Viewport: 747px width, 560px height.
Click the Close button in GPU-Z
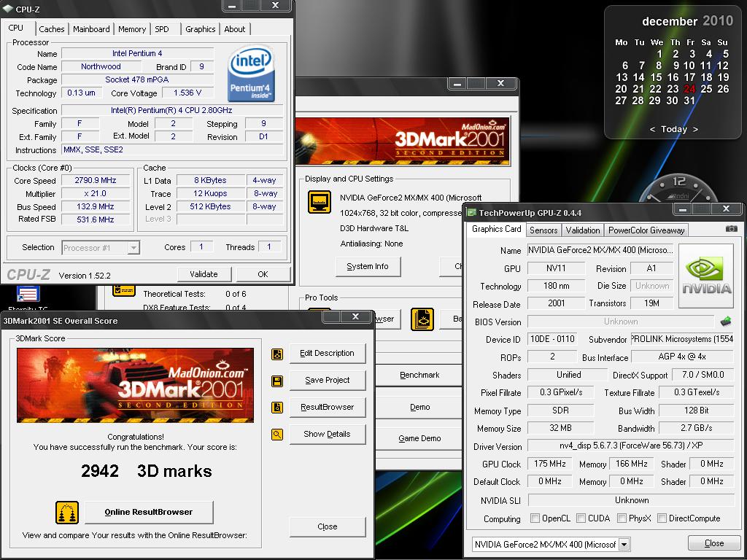click(713, 543)
